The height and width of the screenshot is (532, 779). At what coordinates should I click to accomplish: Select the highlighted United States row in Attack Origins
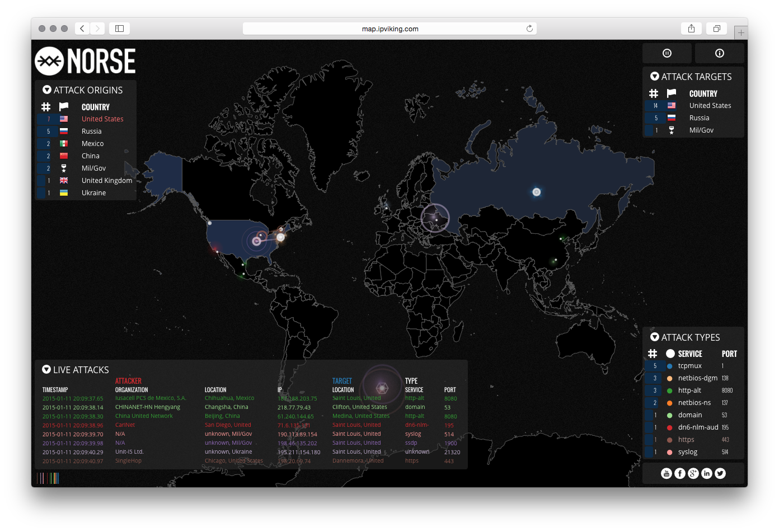point(102,119)
